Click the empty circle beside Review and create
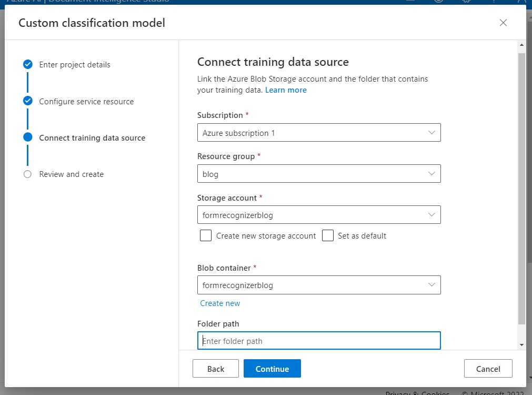This screenshot has width=532, height=395. pyautogui.click(x=28, y=174)
